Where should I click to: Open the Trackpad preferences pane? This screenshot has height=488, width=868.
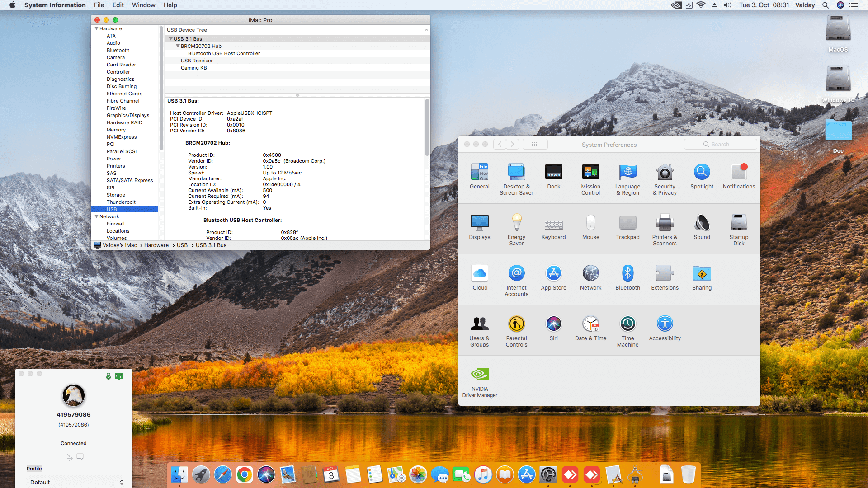[x=627, y=227]
